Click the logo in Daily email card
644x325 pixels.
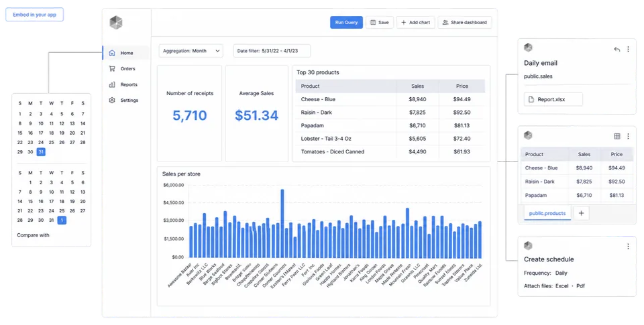click(528, 48)
